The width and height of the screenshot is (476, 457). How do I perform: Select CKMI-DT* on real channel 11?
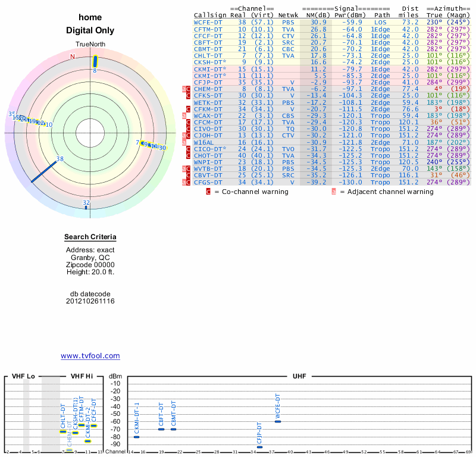210,76
